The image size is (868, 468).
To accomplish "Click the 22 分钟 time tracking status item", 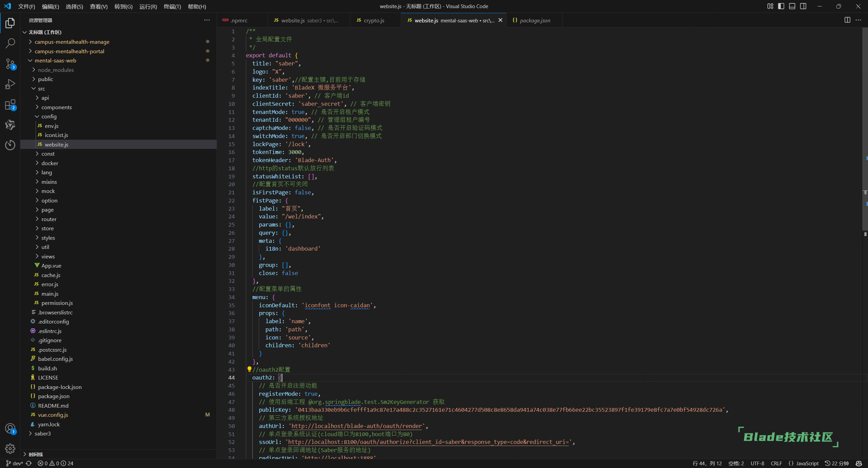I will [x=837, y=463].
